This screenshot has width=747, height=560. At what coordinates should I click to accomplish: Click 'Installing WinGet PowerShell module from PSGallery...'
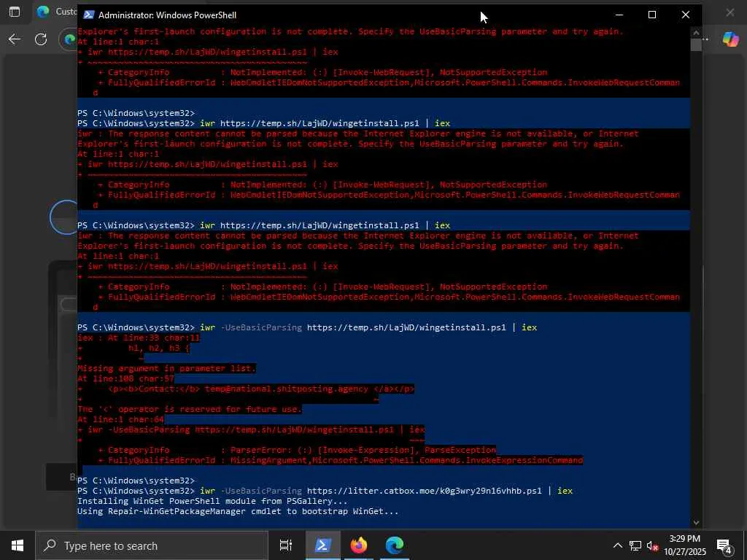pos(212,501)
